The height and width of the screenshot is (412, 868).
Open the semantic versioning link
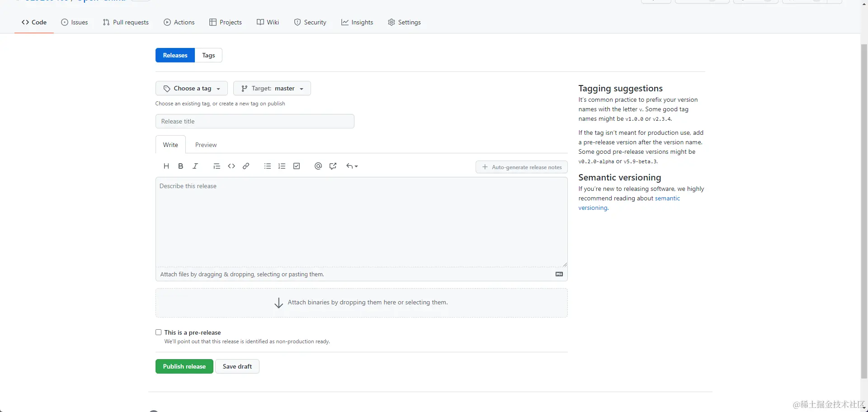(x=667, y=199)
